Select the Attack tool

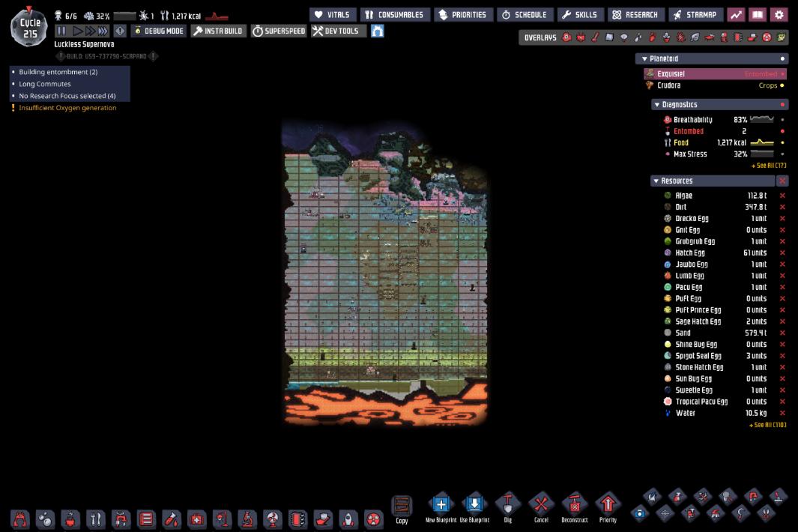[x=703, y=496]
